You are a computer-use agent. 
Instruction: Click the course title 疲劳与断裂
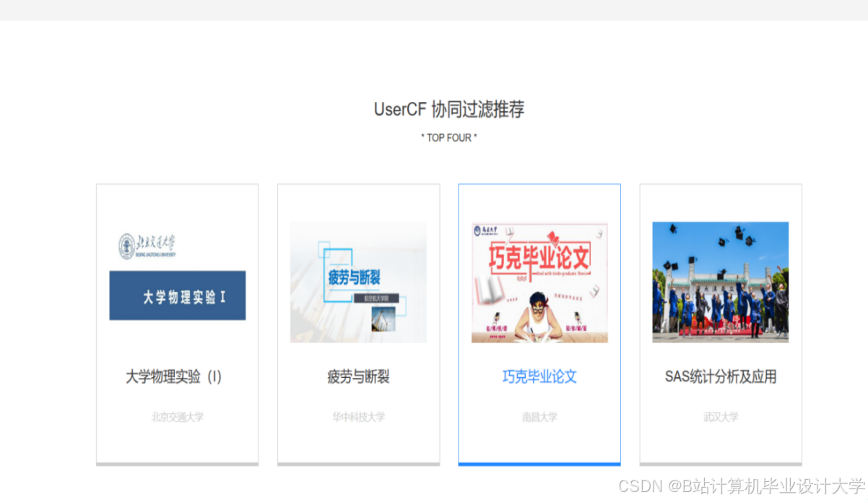pyautogui.click(x=358, y=376)
